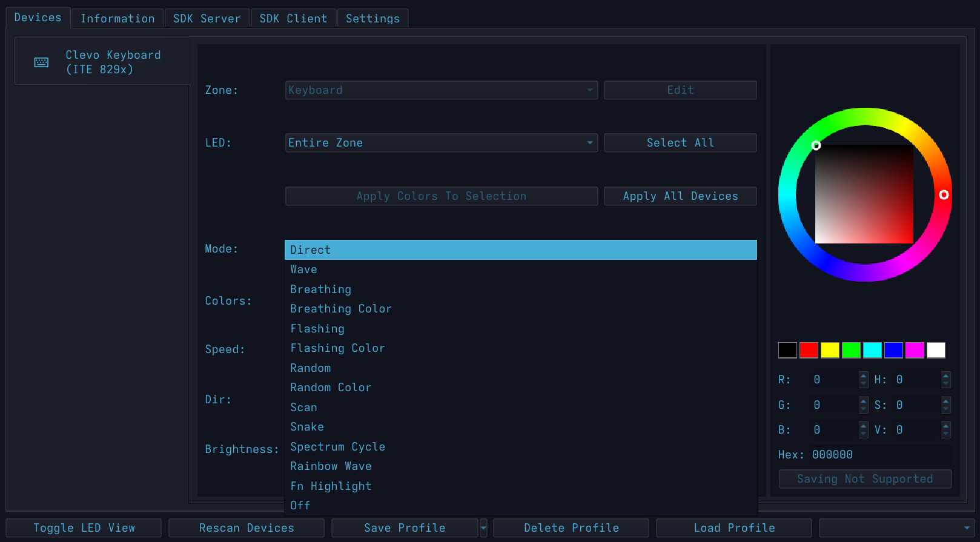This screenshot has width=980, height=542.
Task: Open the LED Entire Zone dropdown
Action: tap(441, 143)
